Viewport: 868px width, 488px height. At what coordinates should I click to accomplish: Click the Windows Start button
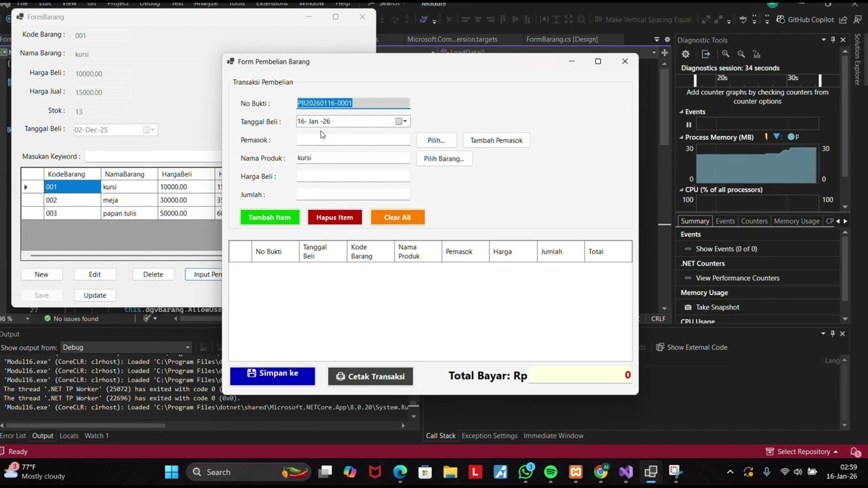point(172,472)
